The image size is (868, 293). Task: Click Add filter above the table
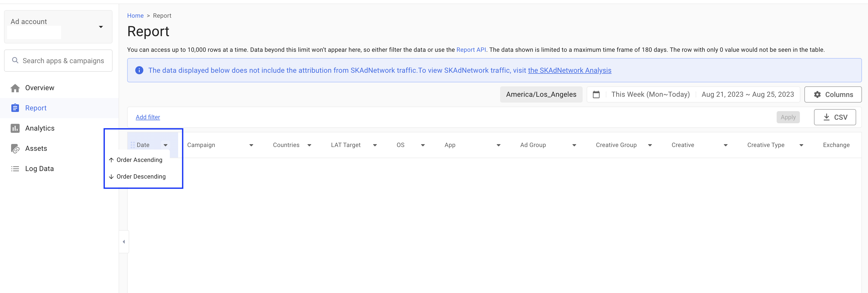148,117
